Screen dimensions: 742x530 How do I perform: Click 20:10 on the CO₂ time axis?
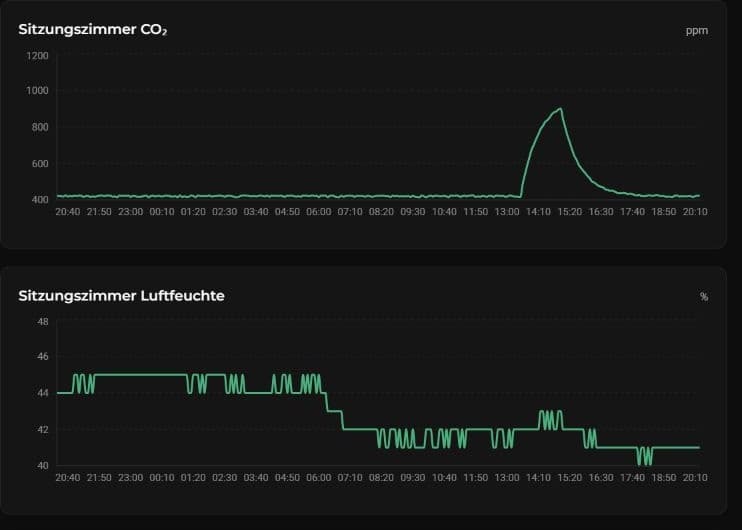click(695, 212)
